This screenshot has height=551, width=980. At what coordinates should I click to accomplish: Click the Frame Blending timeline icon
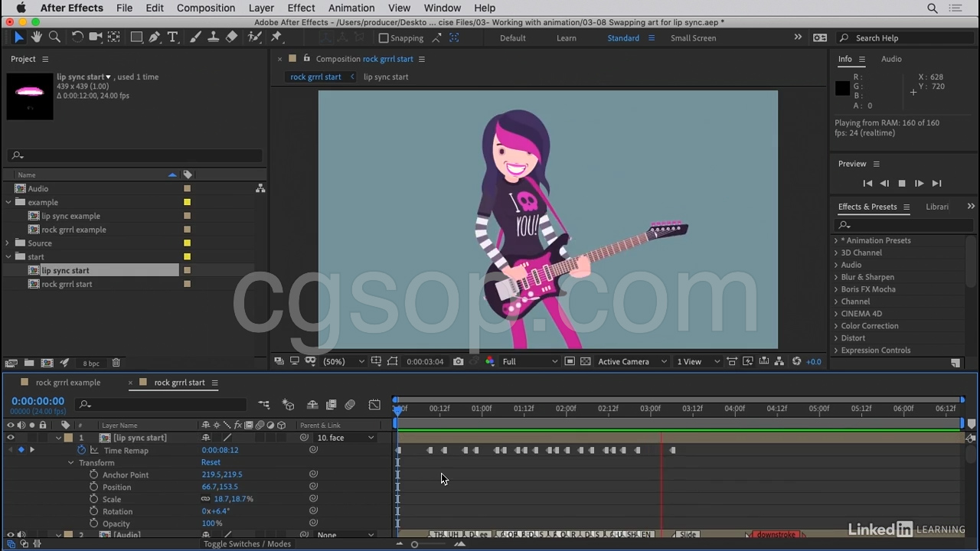point(332,405)
